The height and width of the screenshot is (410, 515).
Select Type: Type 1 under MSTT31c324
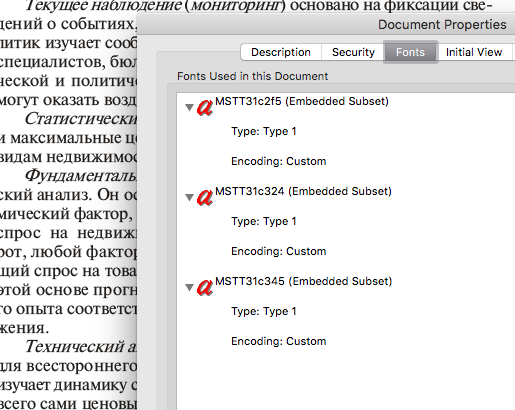pos(264,221)
